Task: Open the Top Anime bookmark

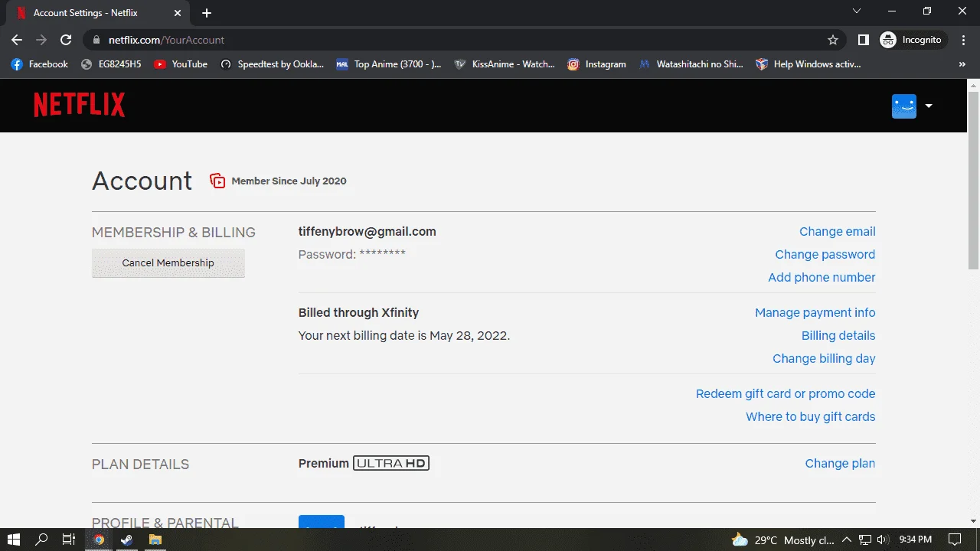Action: tap(389, 64)
